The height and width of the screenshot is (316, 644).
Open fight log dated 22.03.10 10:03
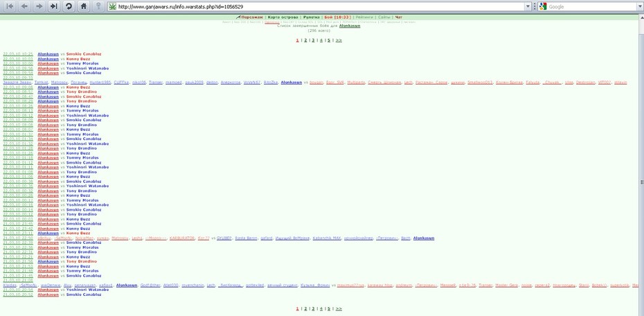(x=18, y=59)
